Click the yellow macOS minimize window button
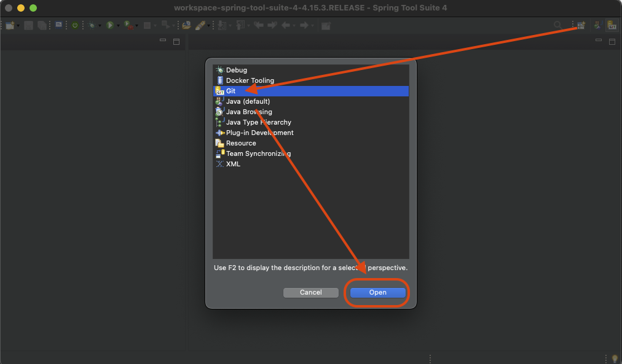This screenshot has width=622, height=364. coord(21,8)
